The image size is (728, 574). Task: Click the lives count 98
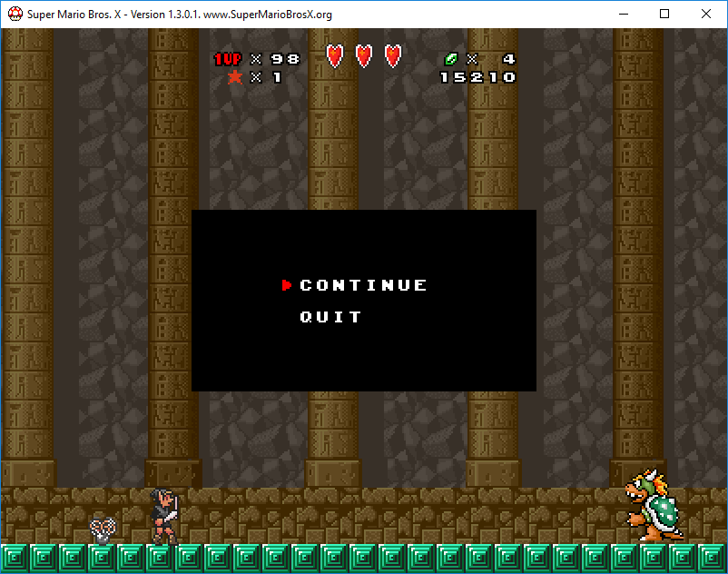[x=285, y=59]
